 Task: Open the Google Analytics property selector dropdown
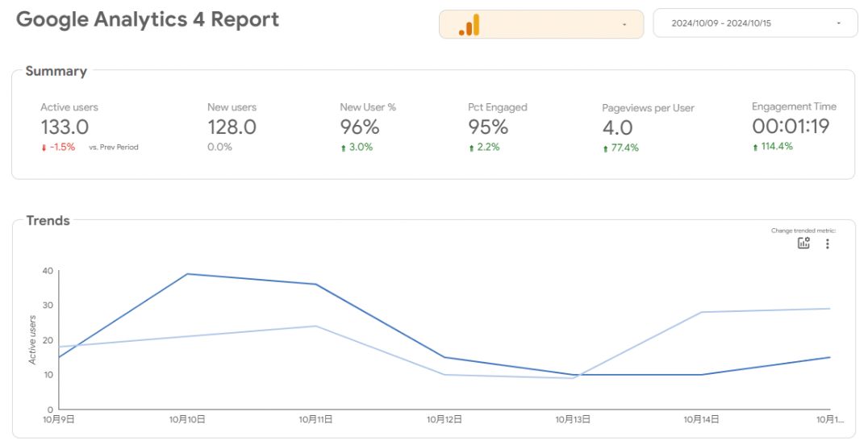[x=541, y=24]
